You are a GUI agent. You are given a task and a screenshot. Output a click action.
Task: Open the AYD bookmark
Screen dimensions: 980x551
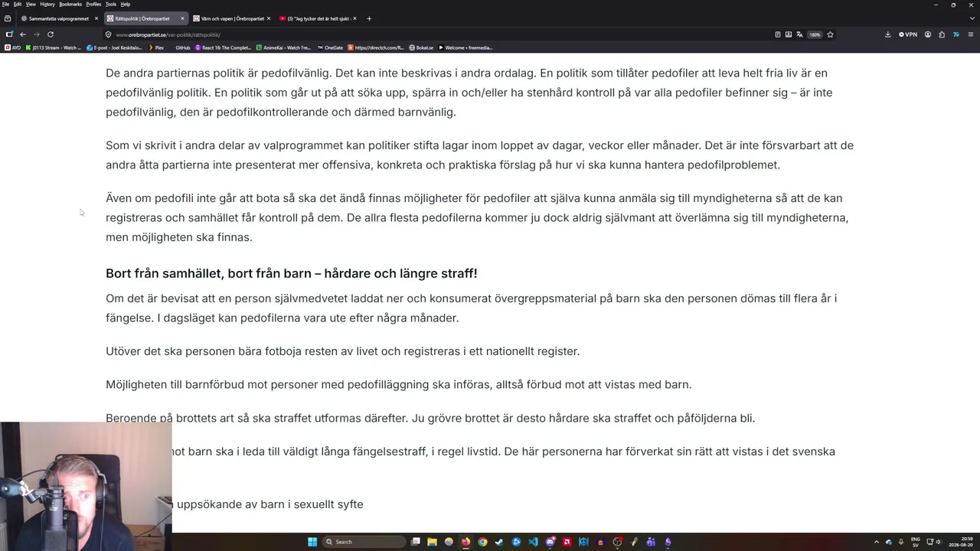click(13, 47)
